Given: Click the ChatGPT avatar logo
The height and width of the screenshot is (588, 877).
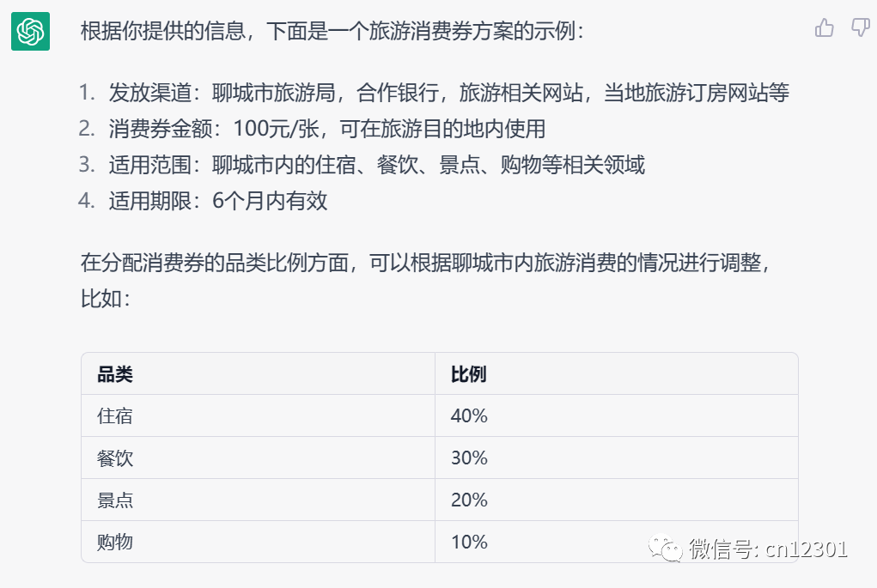Looking at the screenshot, I should [x=30, y=31].
